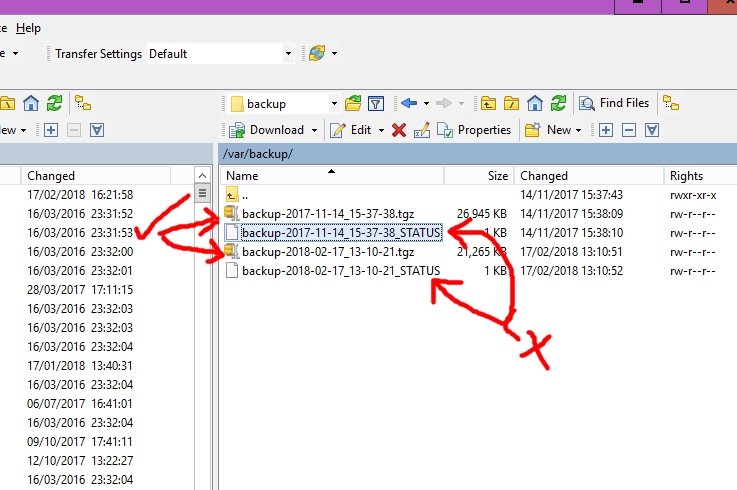Click the remote panel's plus select-files icon
Viewport: 737px width, 490px height.
(605, 130)
